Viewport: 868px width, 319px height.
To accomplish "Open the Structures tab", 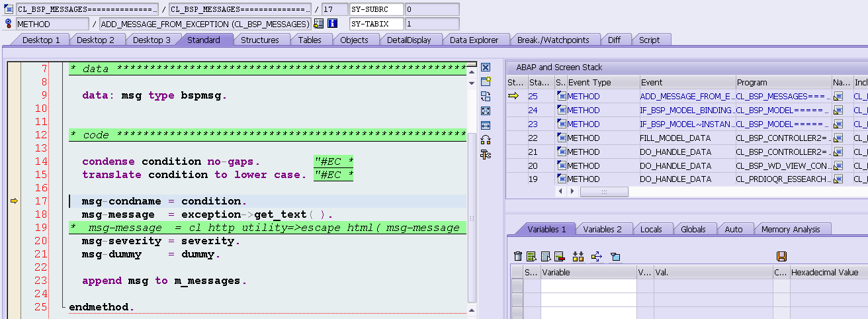I will [260, 40].
